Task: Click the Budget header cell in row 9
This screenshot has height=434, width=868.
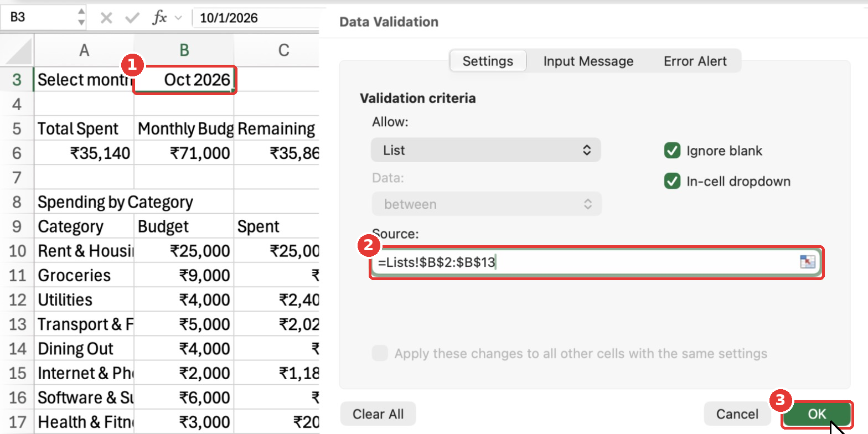Action: [x=184, y=226]
